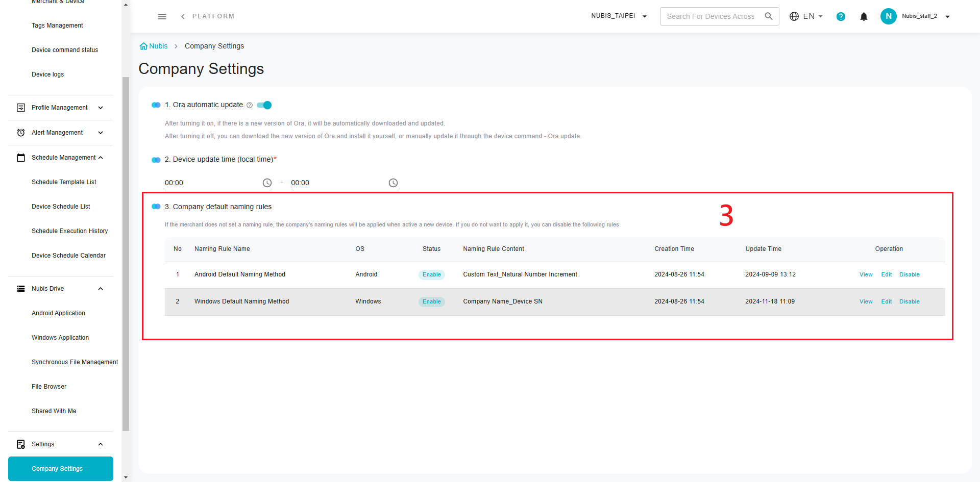Viewport: 980px width, 482px height.
Task: Click the Profile Management icon
Action: pyautogui.click(x=21, y=108)
